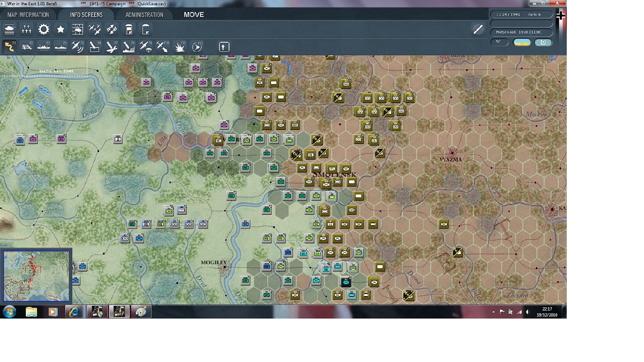Open the production gear screen
Viewport: 644px width, 362px height.
click(x=44, y=29)
